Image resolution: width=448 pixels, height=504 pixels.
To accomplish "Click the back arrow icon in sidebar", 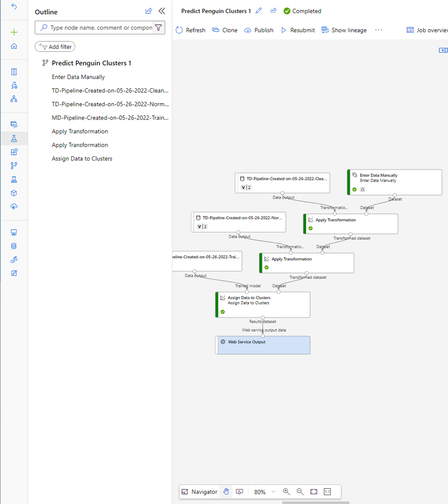I will tap(14, 6).
